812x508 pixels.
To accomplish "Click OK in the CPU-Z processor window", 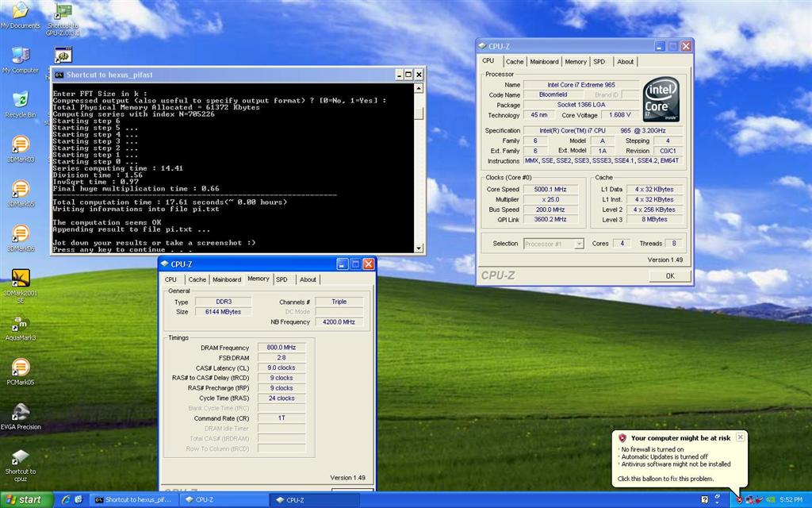I will [x=670, y=275].
